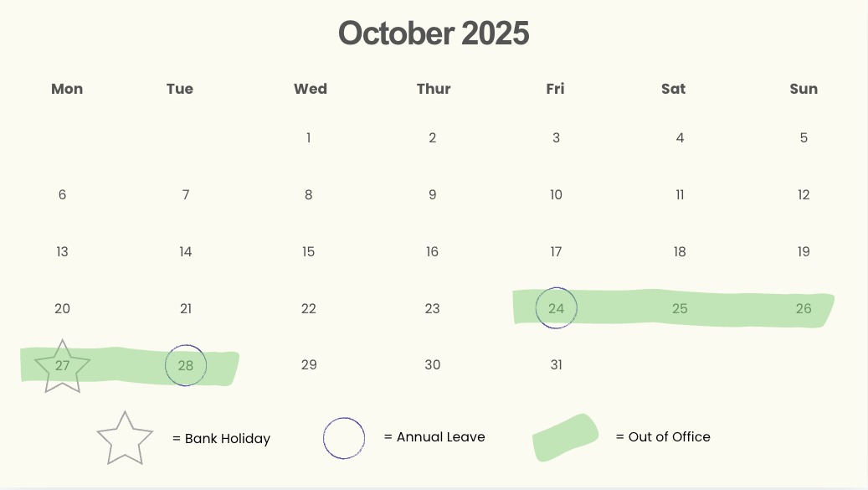
Task: Select the October 2025 title
Action: pos(434,34)
